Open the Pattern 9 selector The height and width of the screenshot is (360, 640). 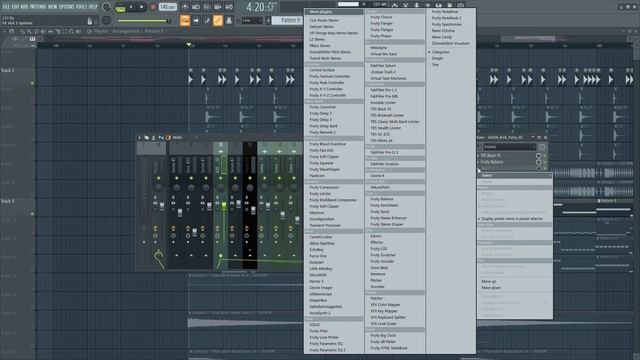[288, 20]
